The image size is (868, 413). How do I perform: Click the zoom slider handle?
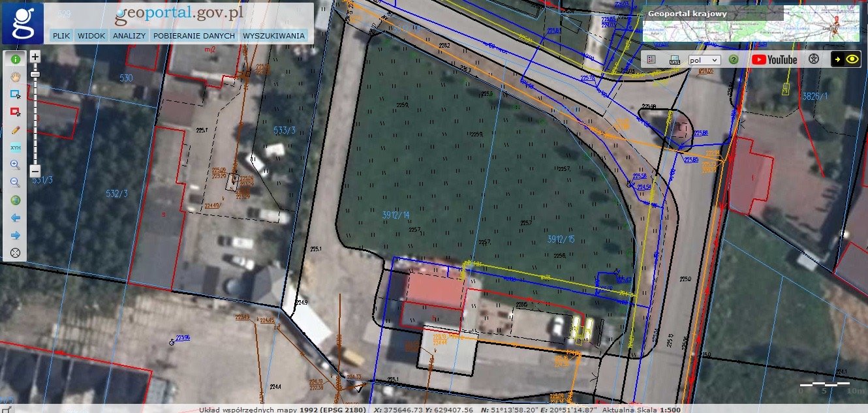point(35,74)
